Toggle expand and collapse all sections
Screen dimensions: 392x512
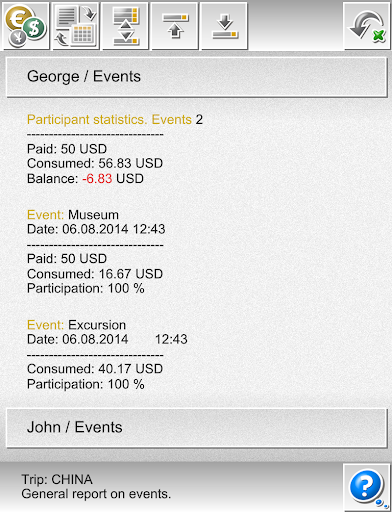125,26
